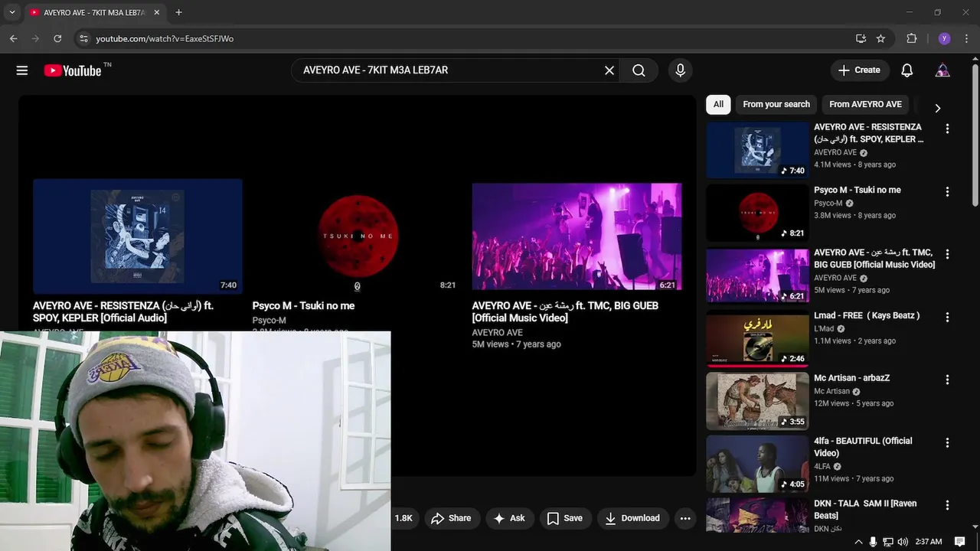Open the Chrome three-dot menu

click(x=966, y=38)
